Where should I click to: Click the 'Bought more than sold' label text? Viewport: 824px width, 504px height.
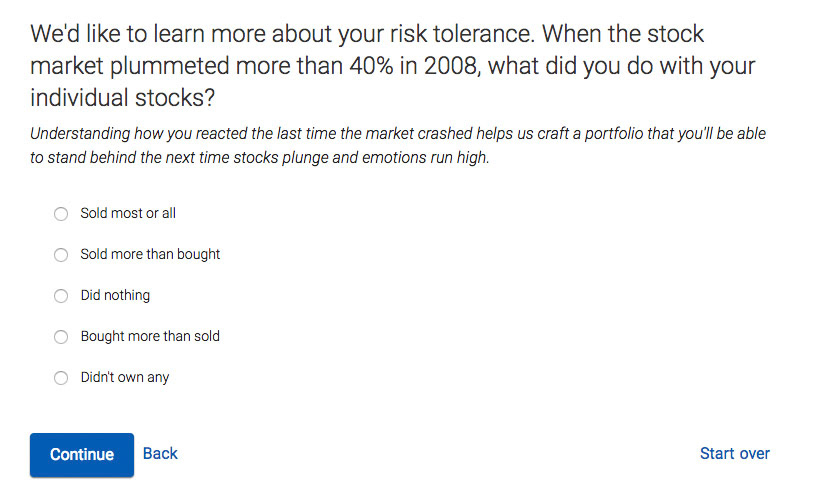coord(150,336)
